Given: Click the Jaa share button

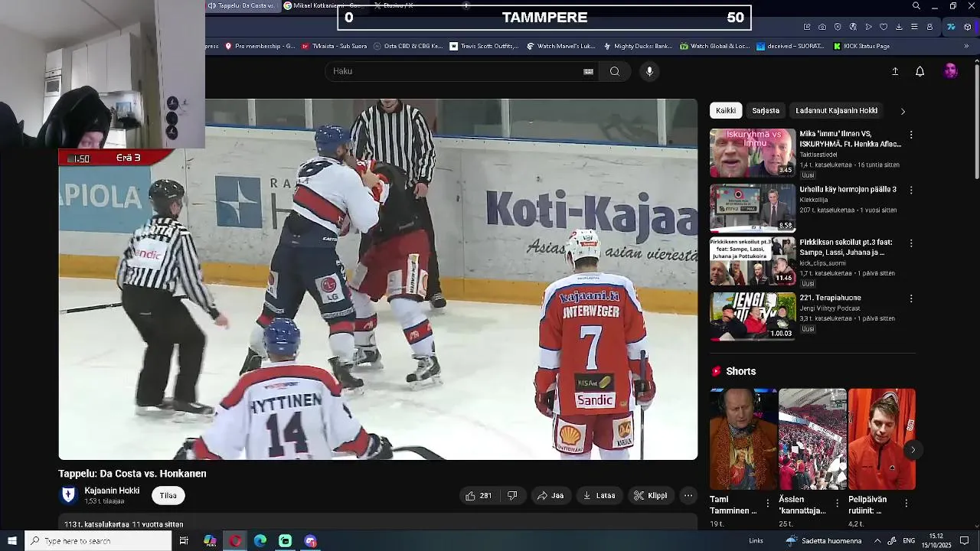Looking at the screenshot, I should pos(550,495).
